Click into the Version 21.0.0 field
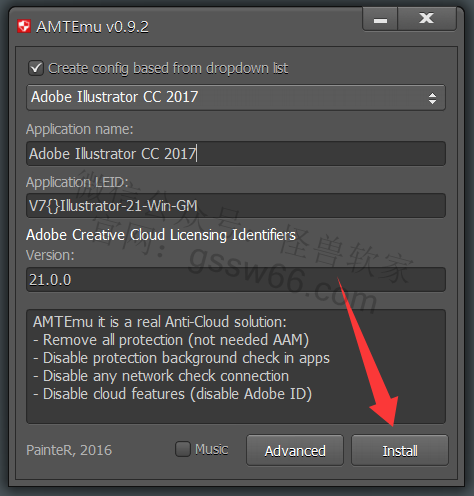474x496 pixels. (236, 280)
